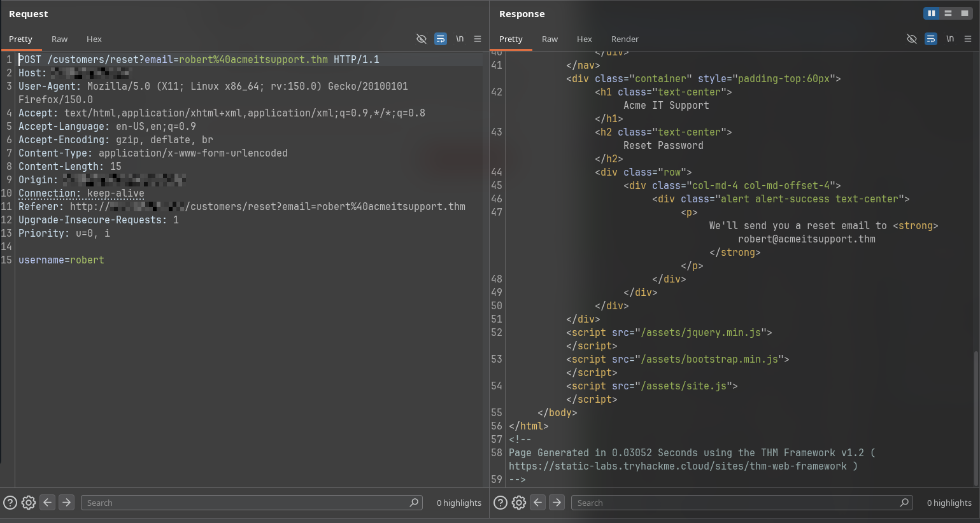Select top-bottom split layout icon

point(948,13)
